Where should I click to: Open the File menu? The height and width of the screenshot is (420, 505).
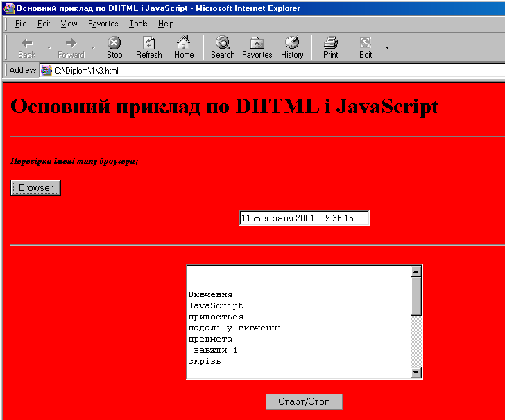tap(21, 24)
